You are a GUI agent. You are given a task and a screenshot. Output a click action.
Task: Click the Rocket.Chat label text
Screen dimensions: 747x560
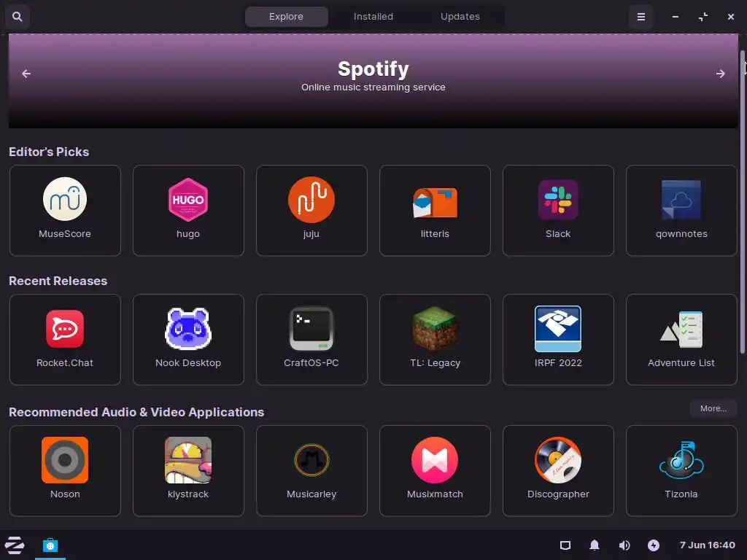[65, 363]
